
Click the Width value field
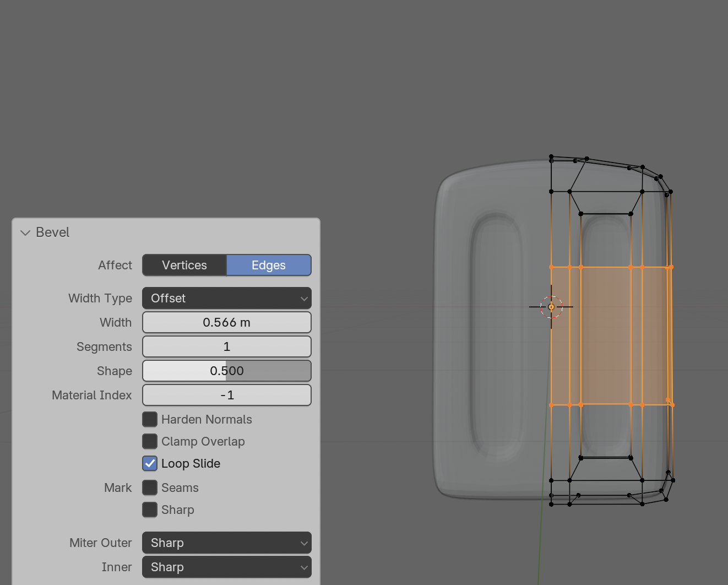click(x=226, y=322)
